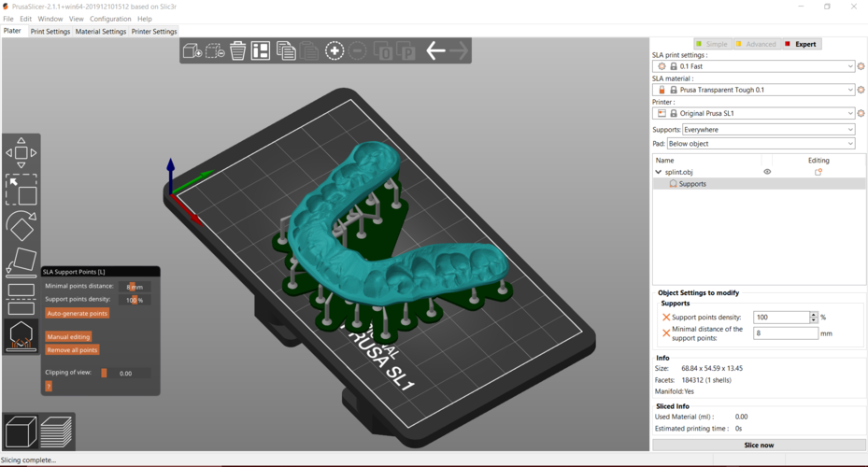Select the Place on face tool

[21, 262]
